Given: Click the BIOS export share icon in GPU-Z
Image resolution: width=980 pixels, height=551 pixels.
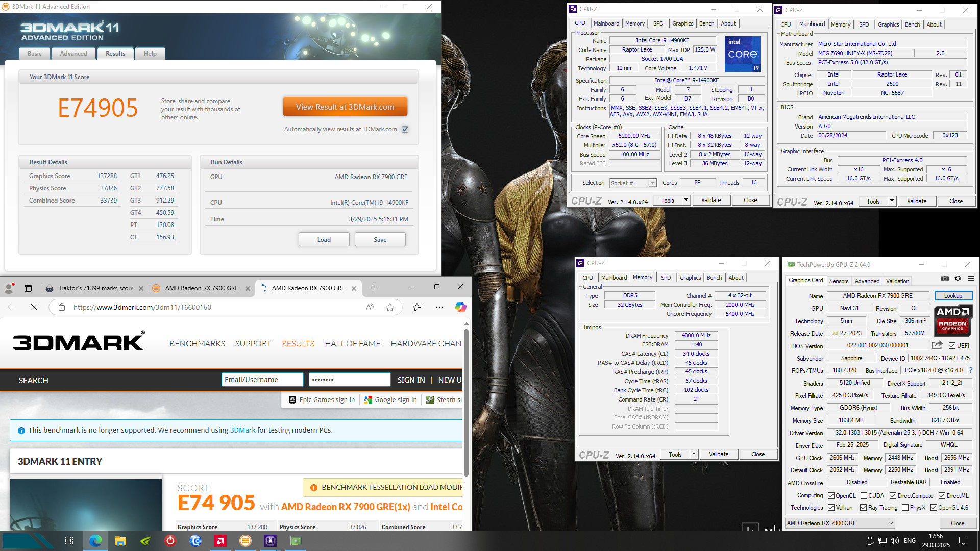Looking at the screenshot, I should [937, 345].
